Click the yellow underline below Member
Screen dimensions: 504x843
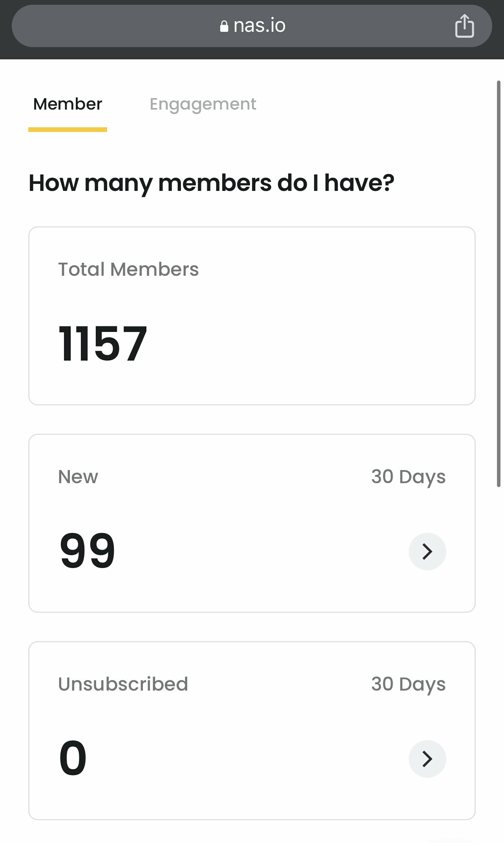point(68,130)
